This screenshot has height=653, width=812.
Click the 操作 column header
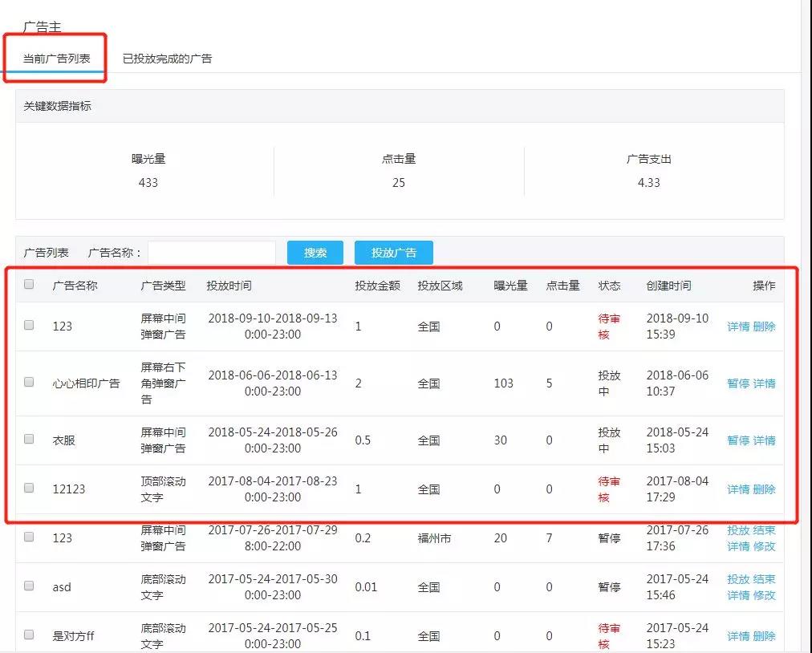765,286
